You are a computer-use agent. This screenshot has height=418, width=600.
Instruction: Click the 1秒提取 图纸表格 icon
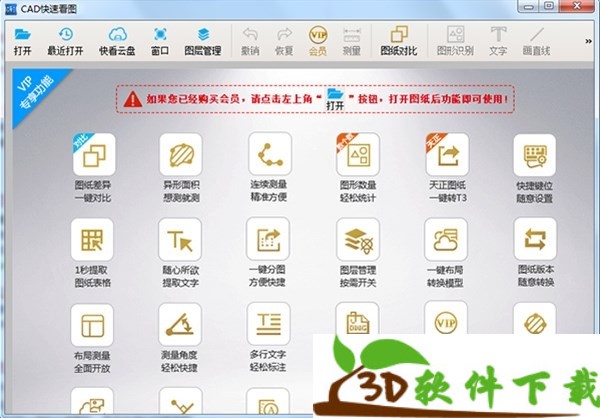[x=92, y=240]
